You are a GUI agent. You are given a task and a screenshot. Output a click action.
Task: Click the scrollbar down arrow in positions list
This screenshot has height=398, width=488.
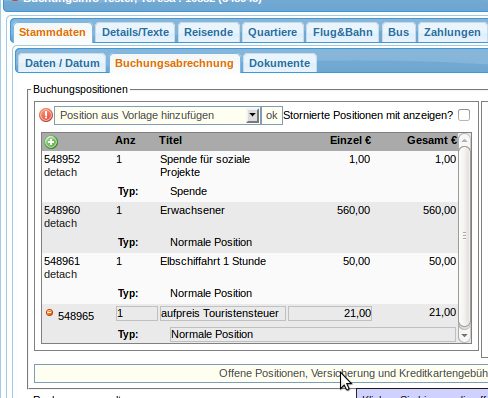point(464,335)
